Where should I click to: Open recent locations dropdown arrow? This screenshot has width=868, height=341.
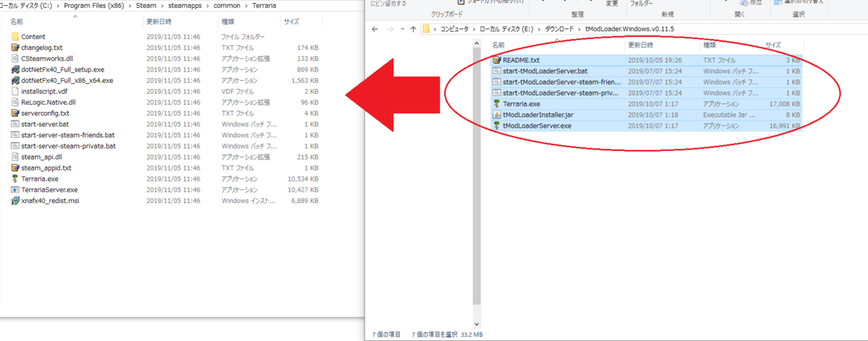click(402, 29)
